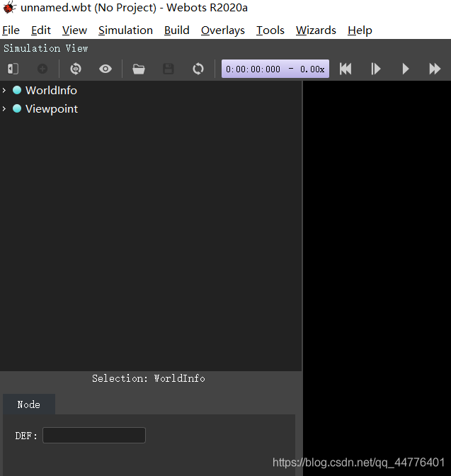Click into the DEF input field

(x=94, y=436)
